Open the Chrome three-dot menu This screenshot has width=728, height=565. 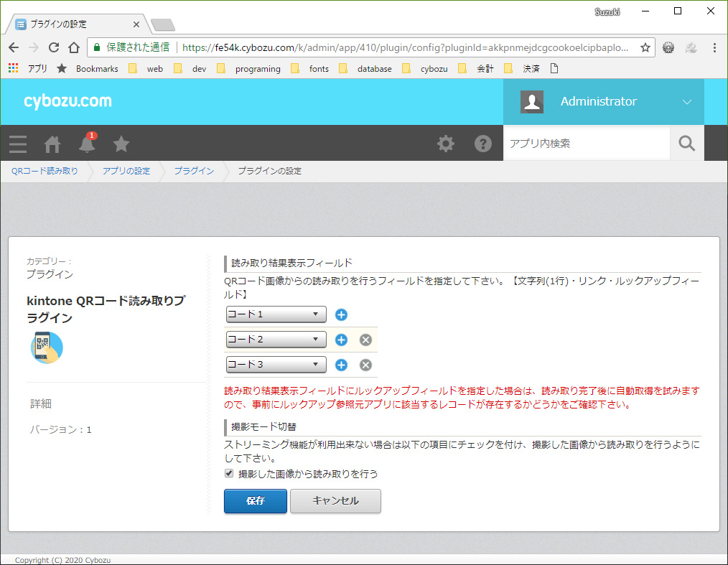tap(714, 47)
